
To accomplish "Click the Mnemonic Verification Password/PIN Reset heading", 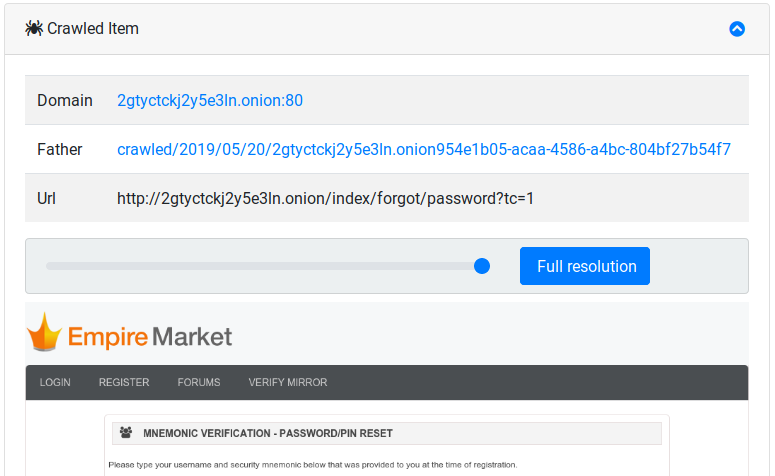I will click(268, 433).
